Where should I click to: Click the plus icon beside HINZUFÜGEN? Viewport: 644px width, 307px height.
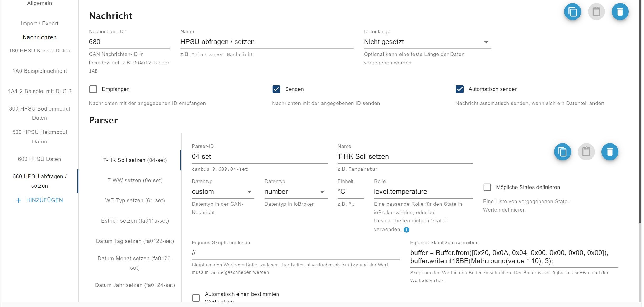(x=19, y=200)
